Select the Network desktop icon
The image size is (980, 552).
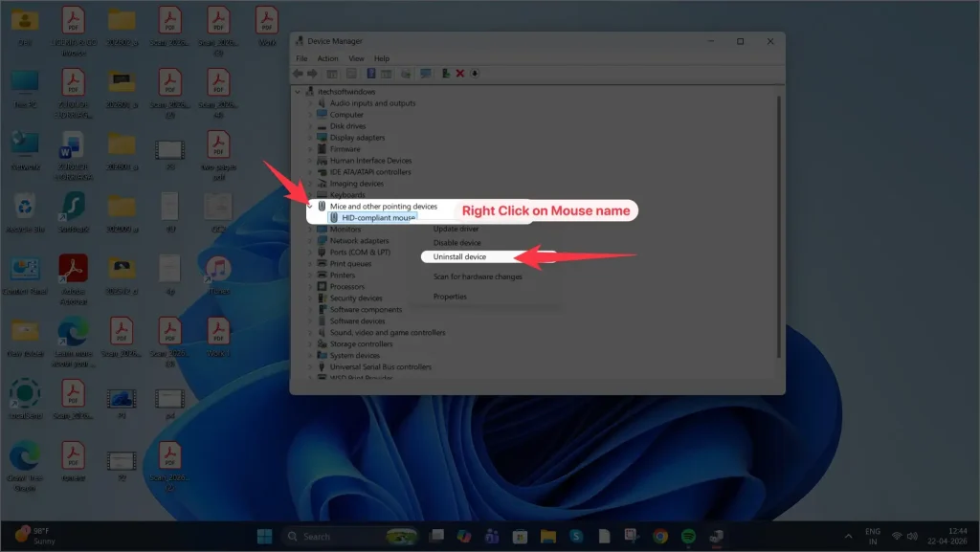(25, 150)
